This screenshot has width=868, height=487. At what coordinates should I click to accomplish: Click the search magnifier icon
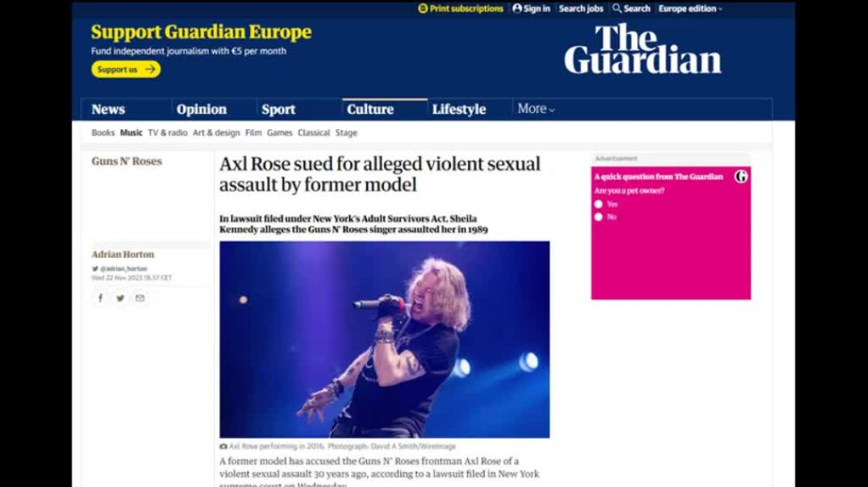tap(616, 8)
